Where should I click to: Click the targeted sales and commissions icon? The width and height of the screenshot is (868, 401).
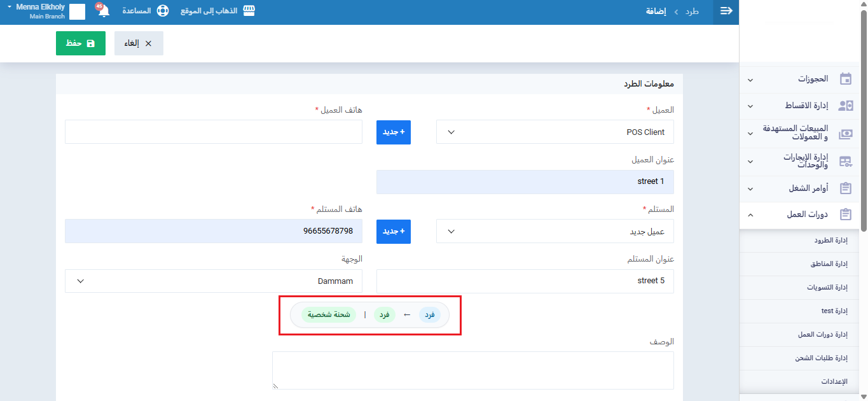click(x=845, y=134)
